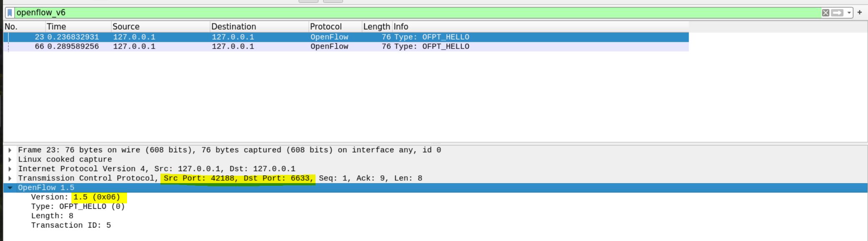The height and width of the screenshot is (241, 868).
Task: Select the Transaction ID: 5 field
Action: tap(71, 226)
